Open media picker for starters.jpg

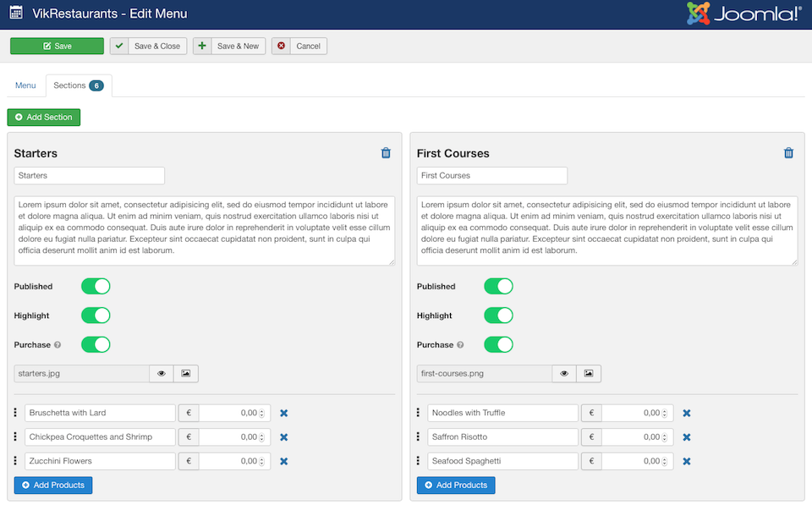point(186,373)
